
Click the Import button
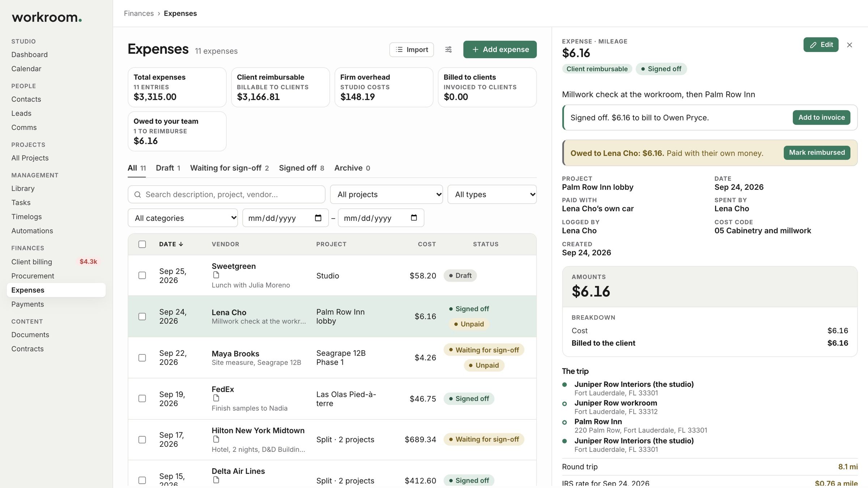tap(412, 50)
